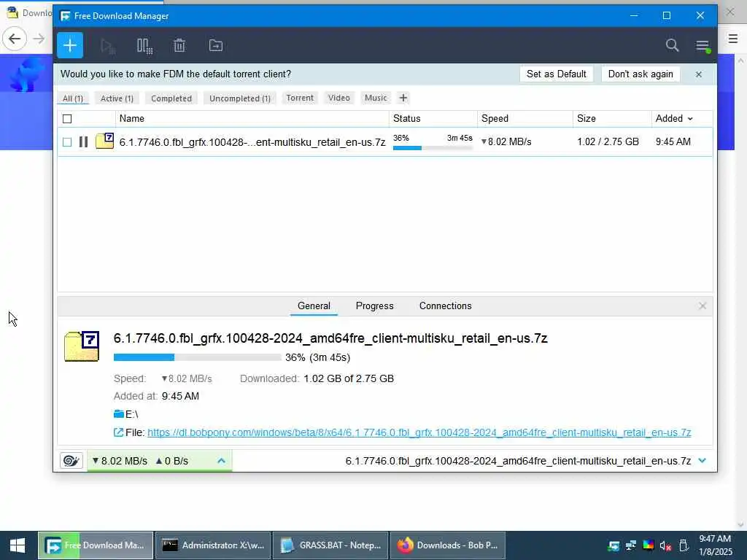Image resolution: width=747 pixels, height=560 pixels.
Task: Dismiss the default torrent client banner
Action: 699,74
